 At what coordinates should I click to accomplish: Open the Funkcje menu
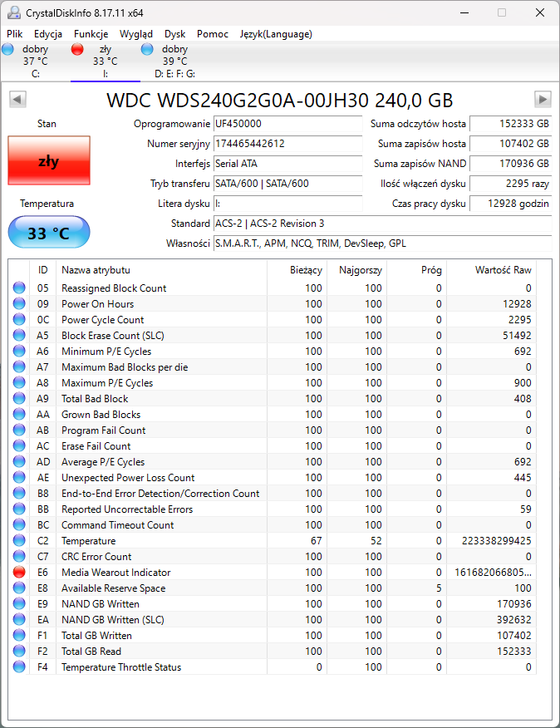click(x=91, y=34)
